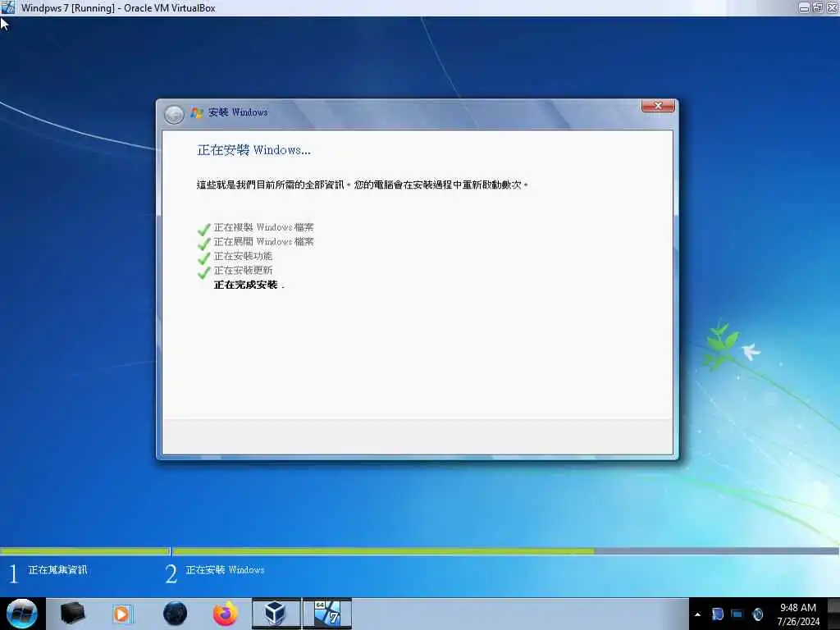Minimize the VirtualBox VM window
This screenshot has height=630, width=840.
[x=804, y=7]
